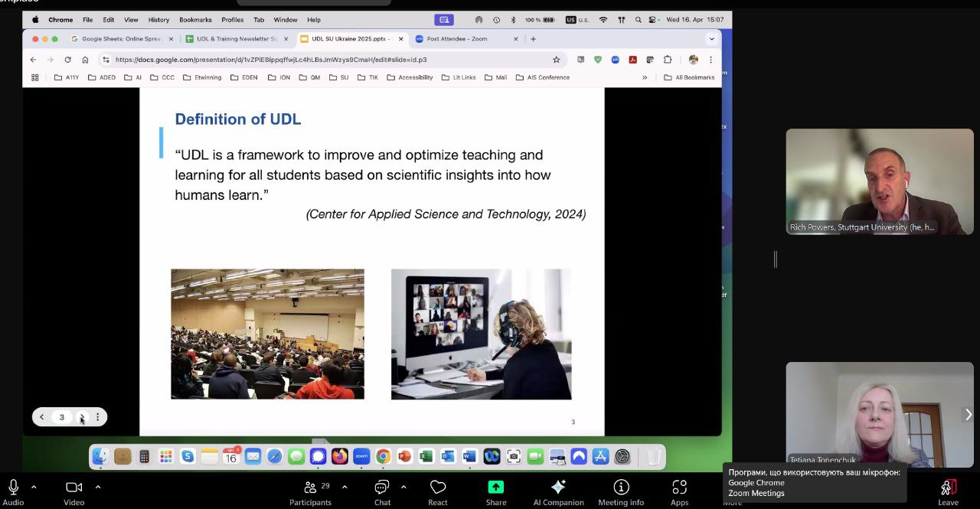Screen dimensions: 980x509
Task: Open the Etwinning bookmarks folder
Action: [x=202, y=77]
